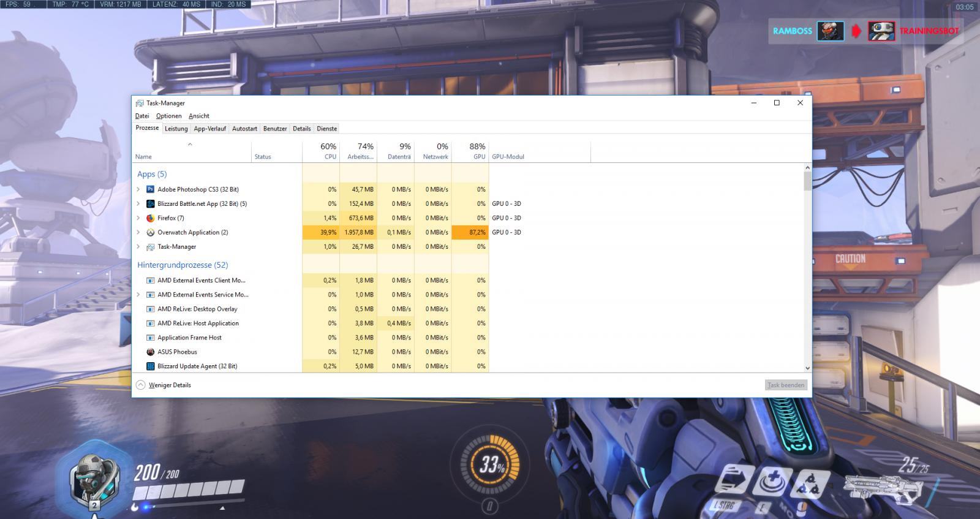
Task: Collapse columns via sort arrow above Name
Action: click(190, 145)
